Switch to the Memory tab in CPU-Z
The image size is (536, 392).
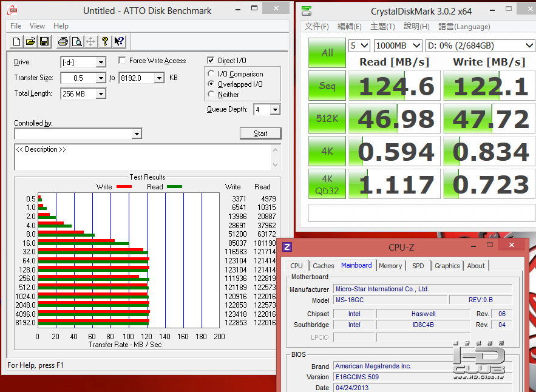pyautogui.click(x=390, y=266)
